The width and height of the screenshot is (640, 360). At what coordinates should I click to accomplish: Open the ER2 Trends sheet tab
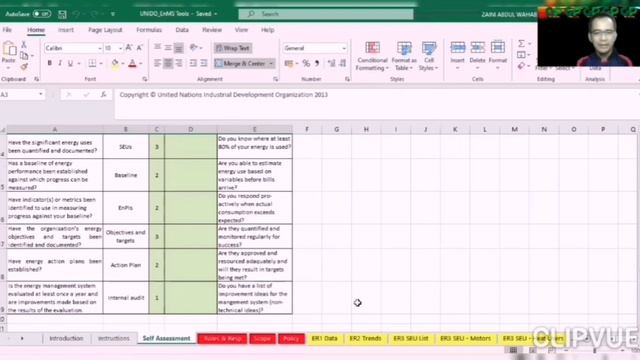click(365, 338)
